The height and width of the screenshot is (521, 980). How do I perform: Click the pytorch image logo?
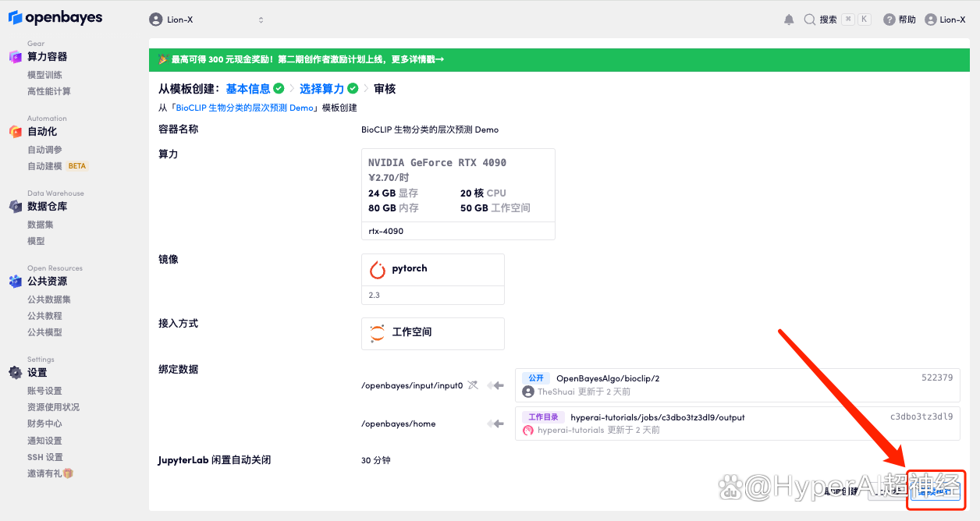click(x=378, y=270)
